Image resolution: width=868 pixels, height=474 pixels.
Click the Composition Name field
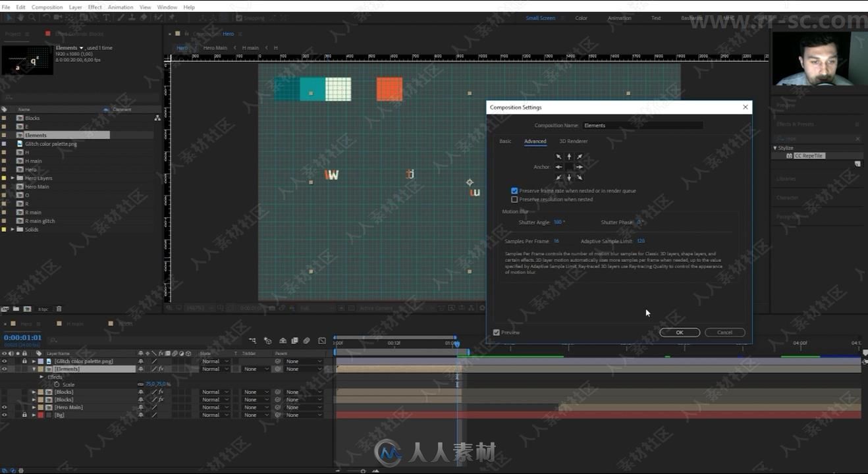click(x=642, y=125)
